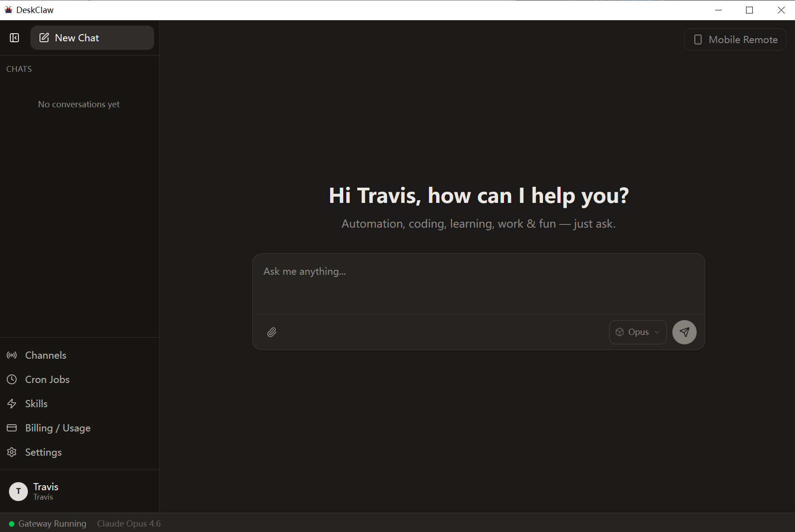View Billing / Usage
795x532 pixels.
[57, 428]
